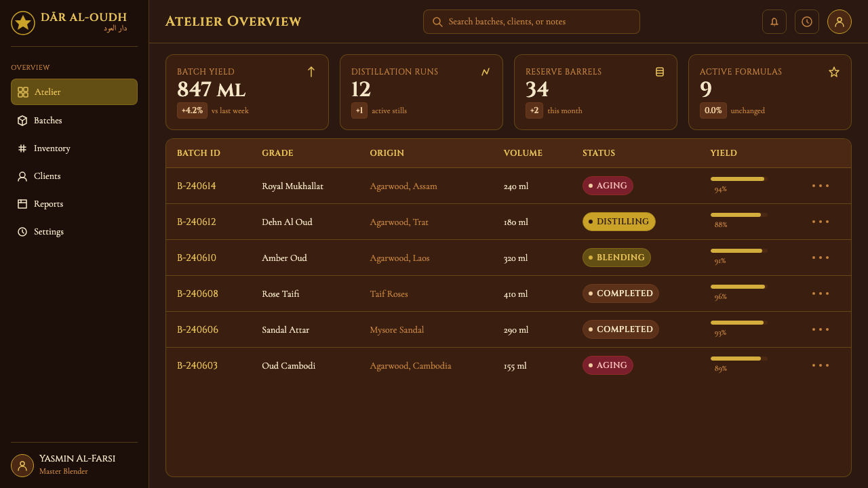Viewport: 868px width, 488px height.
Task: Open Settings in the sidebar
Action: coord(74,232)
